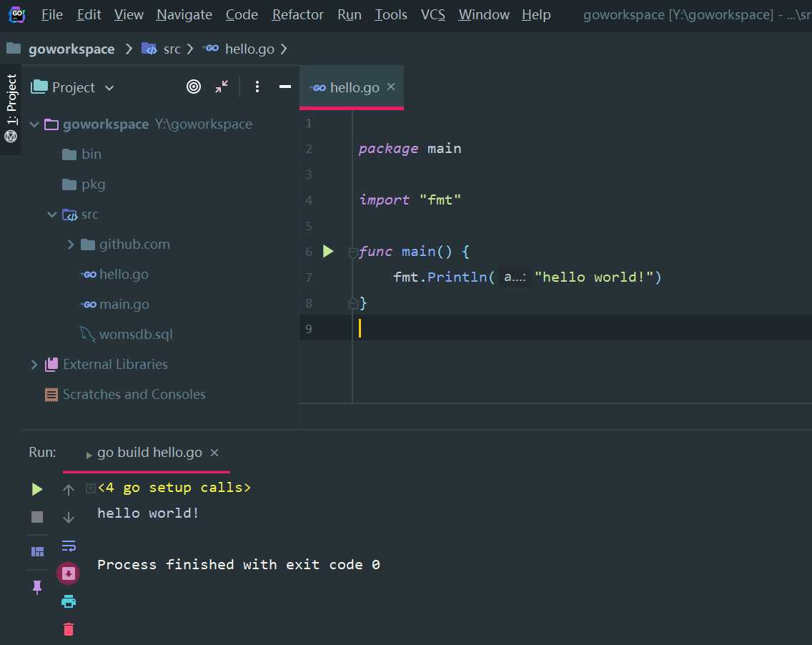Select the pkg folder
Viewport: 812px width, 645px height.
pos(93,184)
